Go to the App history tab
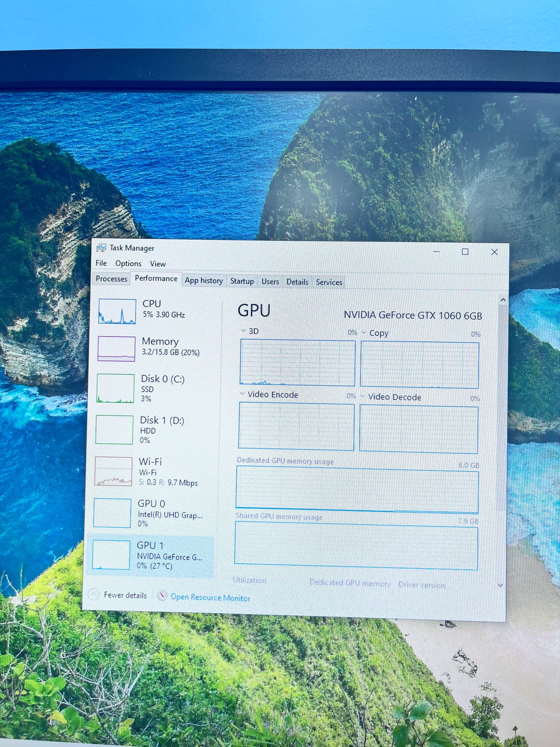 (204, 281)
